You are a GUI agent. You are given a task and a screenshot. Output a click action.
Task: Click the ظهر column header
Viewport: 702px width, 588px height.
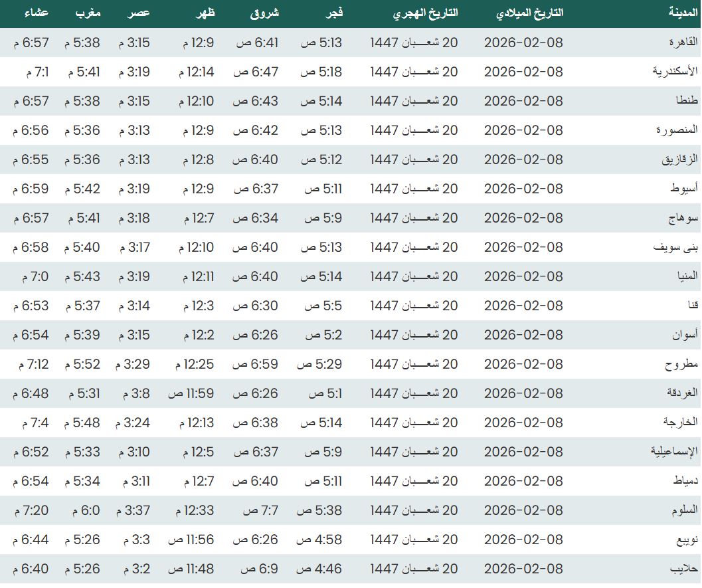click(x=205, y=13)
